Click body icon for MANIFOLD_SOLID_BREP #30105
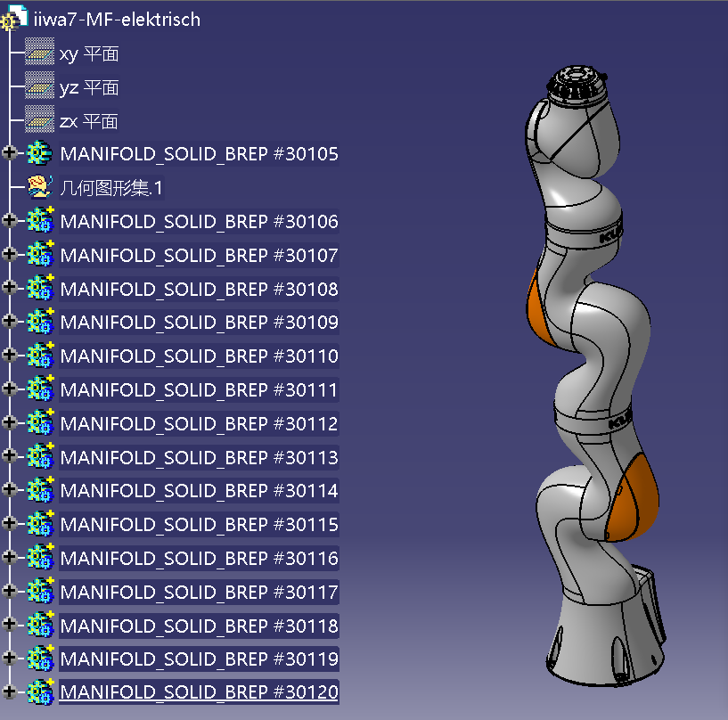The image size is (728, 720). tap(39, 154)
